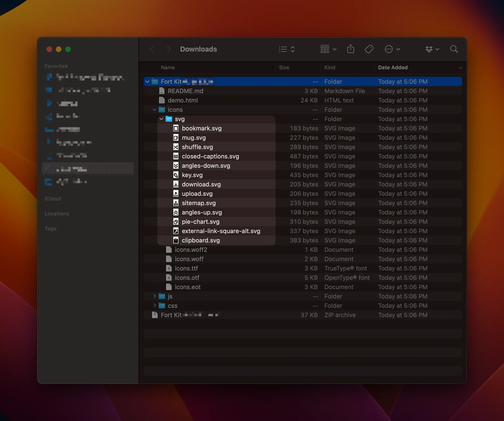The image size is (504, 421).
Task: Click the Tags icon in the toolbar
Action: coord(369,49)
